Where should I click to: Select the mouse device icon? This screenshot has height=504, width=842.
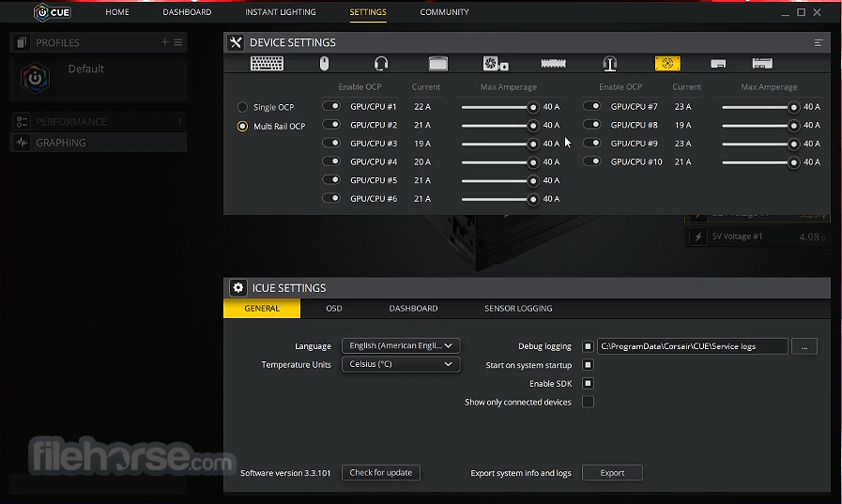click(325, 63)
